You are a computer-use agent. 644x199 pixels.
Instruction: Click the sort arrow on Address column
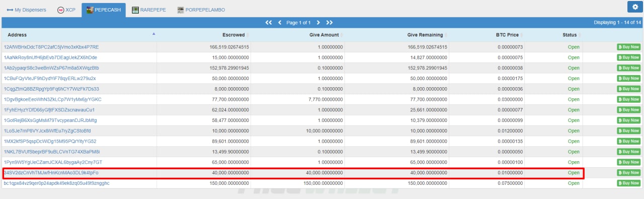point(153,34)
